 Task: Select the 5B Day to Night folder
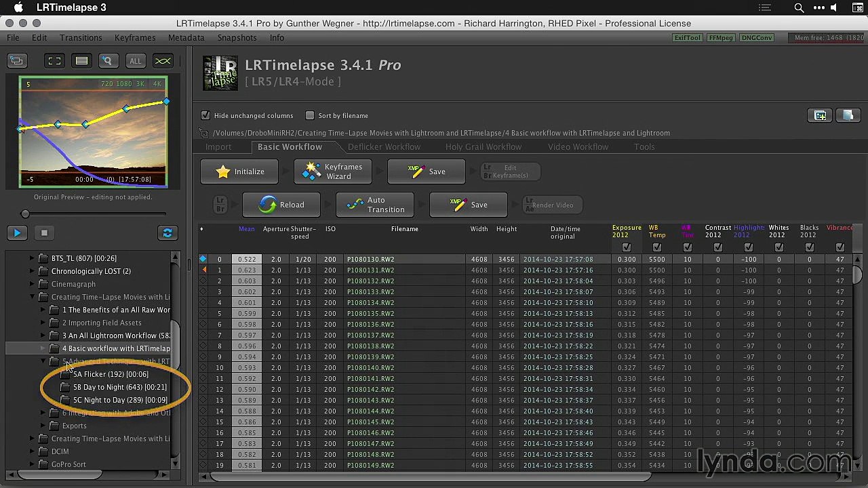tap(119, 387)
